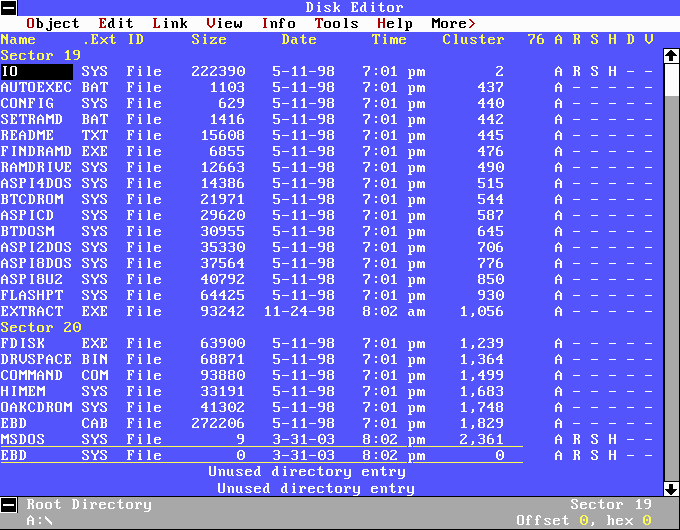Click the Root Directory status label
Viewport: 680px width, 530px height.
[89, 505]
